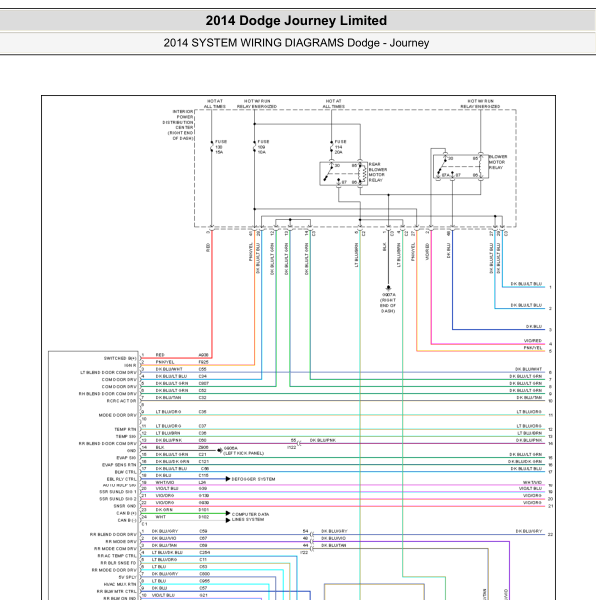This screenshot has width=596, height=600.
Task: Click the rear blower motor relay symbol box
Action: [x=343, y=174]
